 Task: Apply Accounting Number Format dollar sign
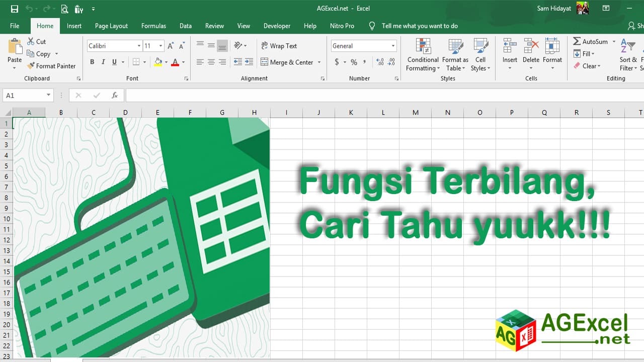337,62
